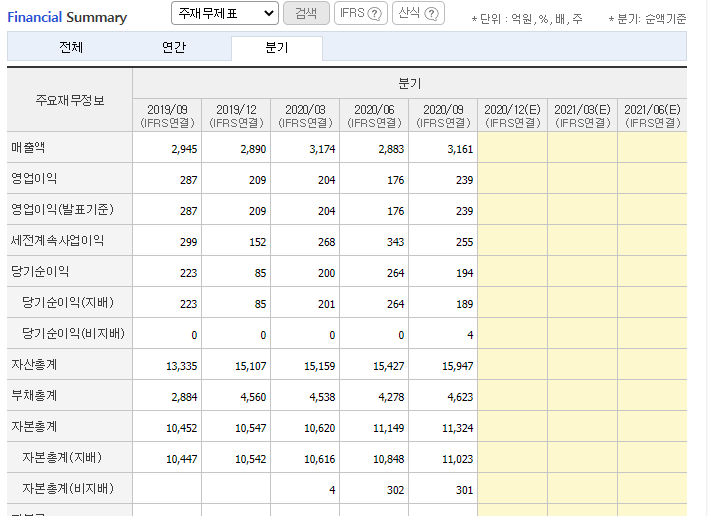Click the 자산총계 value 13,335

coord(182,366)
